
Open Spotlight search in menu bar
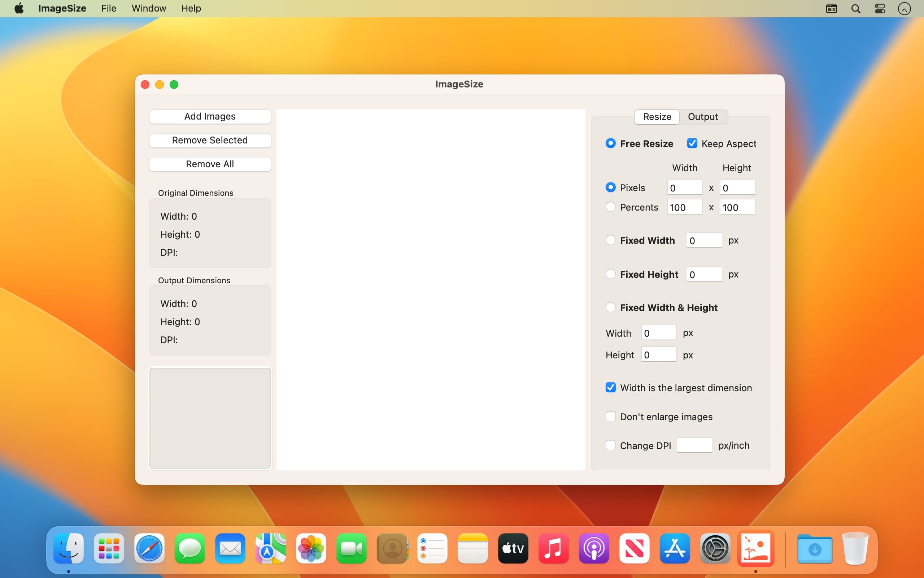(856, 8)
